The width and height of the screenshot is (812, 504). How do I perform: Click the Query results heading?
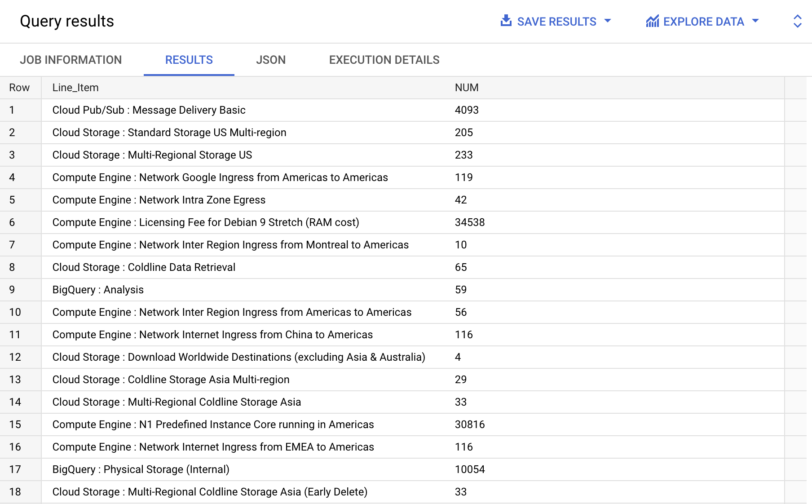(x=67, y=21)
